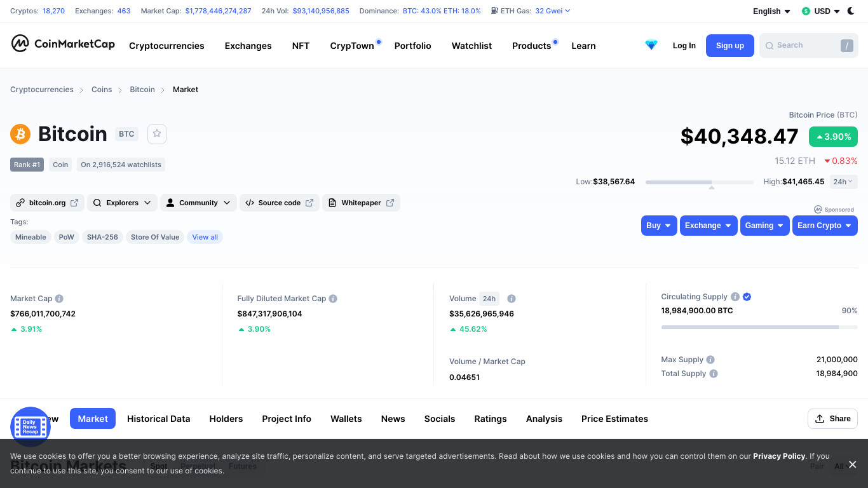Open Max Supply info icon
The height and width of the screenshot is (488, 868).
point(710,360)
